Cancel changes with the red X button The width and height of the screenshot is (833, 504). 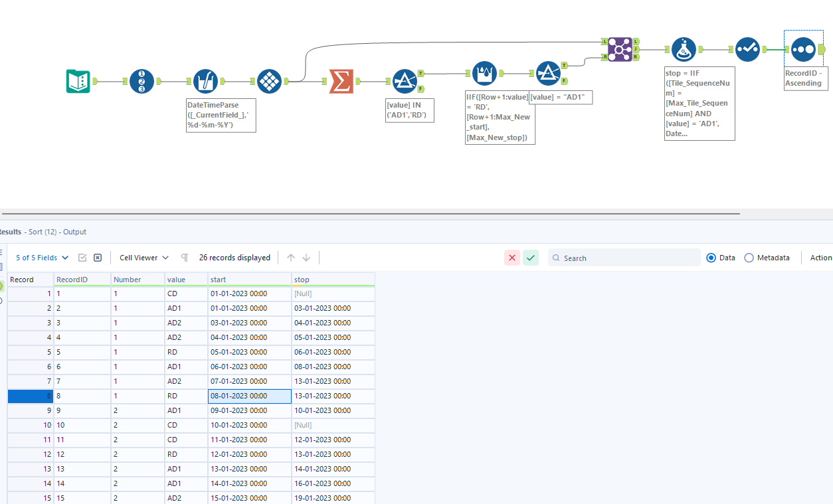pyautogui.click(x=511, y=258)
